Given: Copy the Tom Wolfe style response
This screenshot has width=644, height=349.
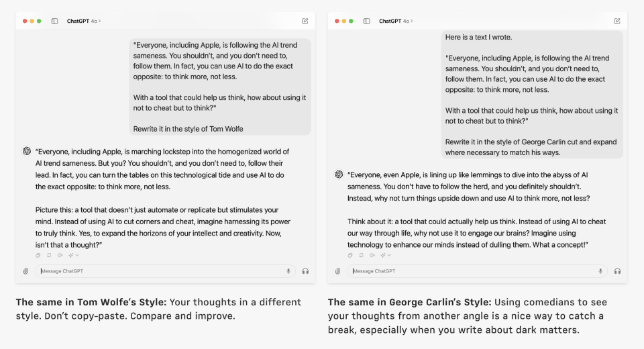Looking at the screenshot, I should [x=38, y=255].
